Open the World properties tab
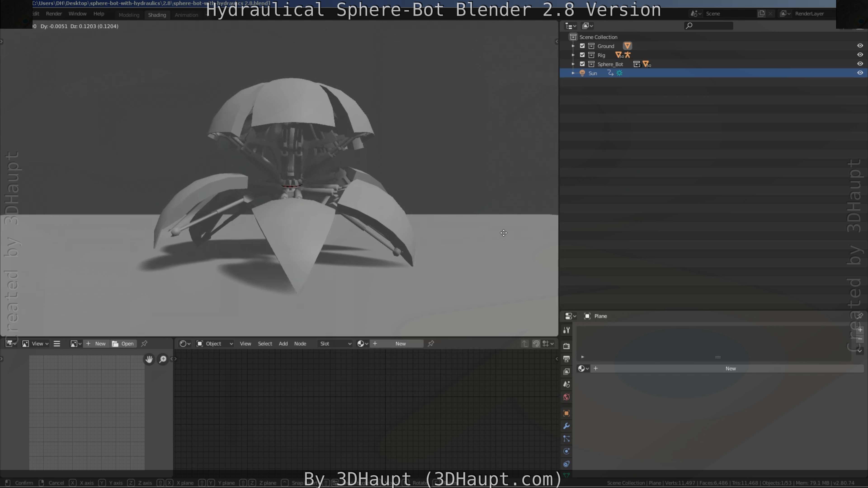The height and width of the screenshot is (488, 868). 566,397
